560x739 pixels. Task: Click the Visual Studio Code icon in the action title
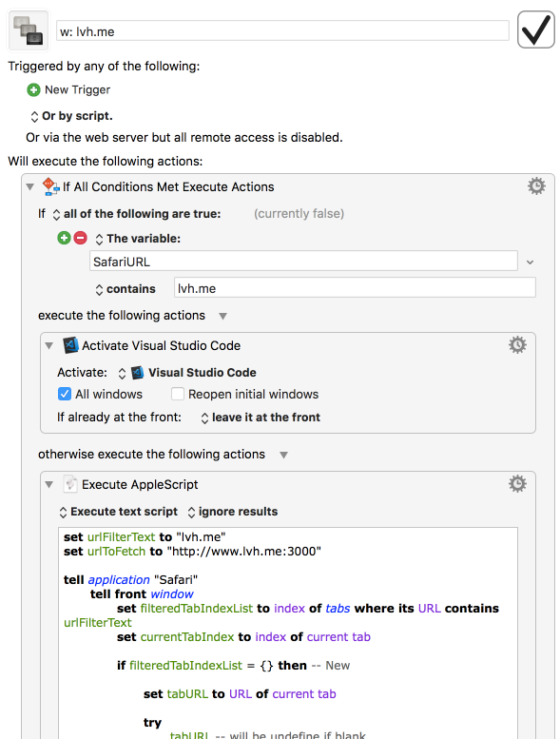tap(70, 345)
